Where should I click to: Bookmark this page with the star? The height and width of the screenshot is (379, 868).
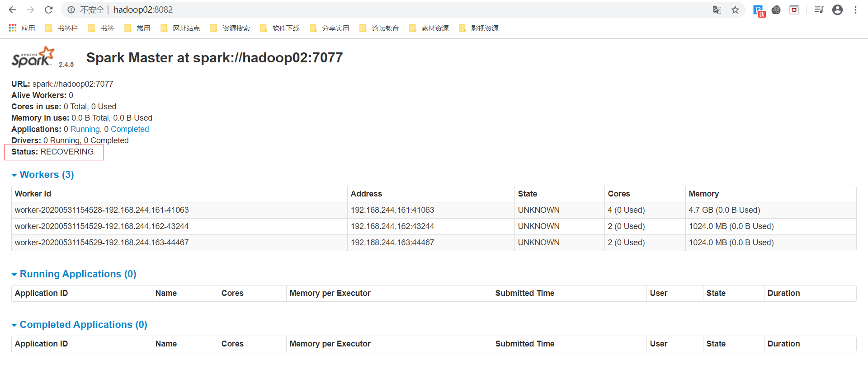pos(735,9)
